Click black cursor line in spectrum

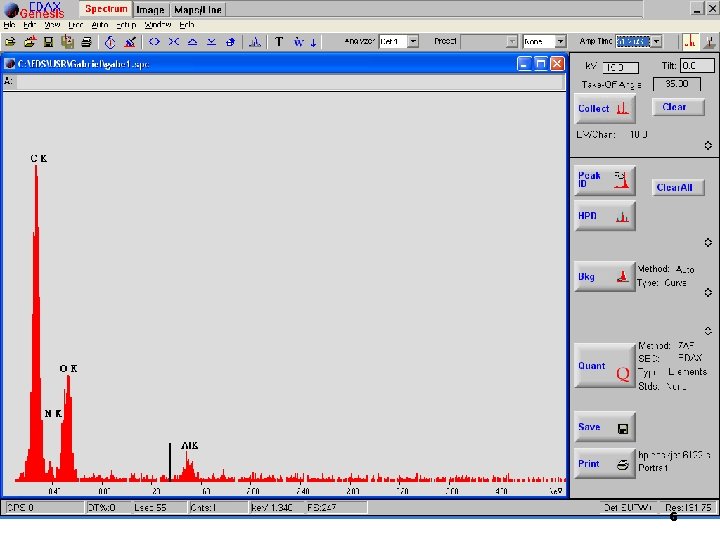pyautogui.click(x=170, y=462)
